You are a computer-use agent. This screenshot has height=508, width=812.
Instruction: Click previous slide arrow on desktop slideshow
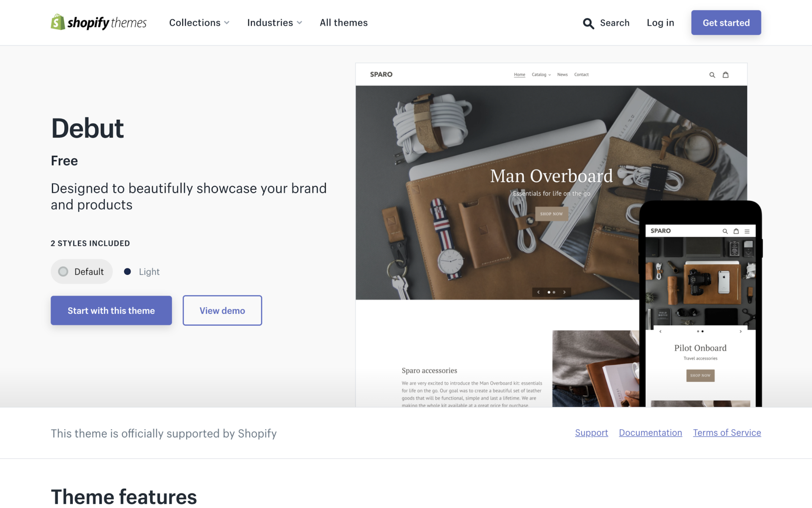pos(538,292)
